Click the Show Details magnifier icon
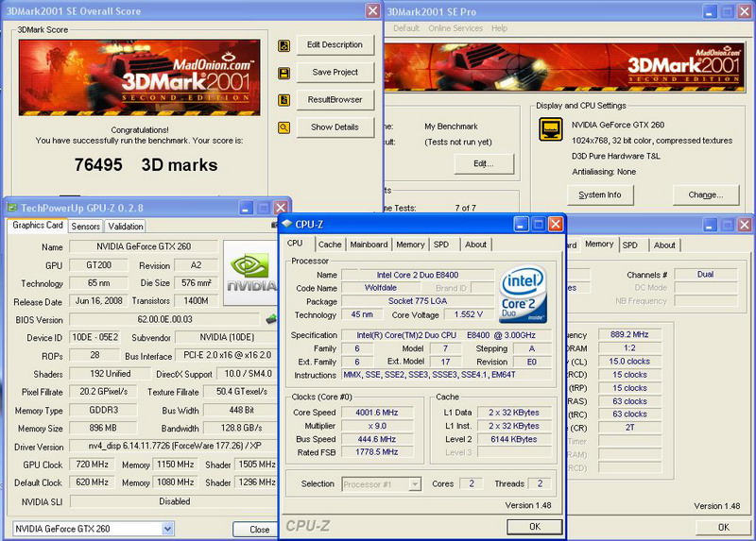Screen dimensions: 756x541 284,127
